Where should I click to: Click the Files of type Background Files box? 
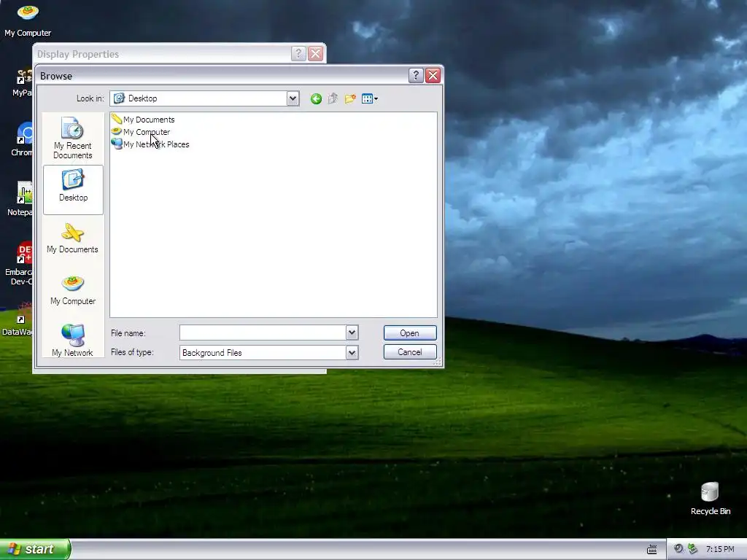tap(268, 353)
